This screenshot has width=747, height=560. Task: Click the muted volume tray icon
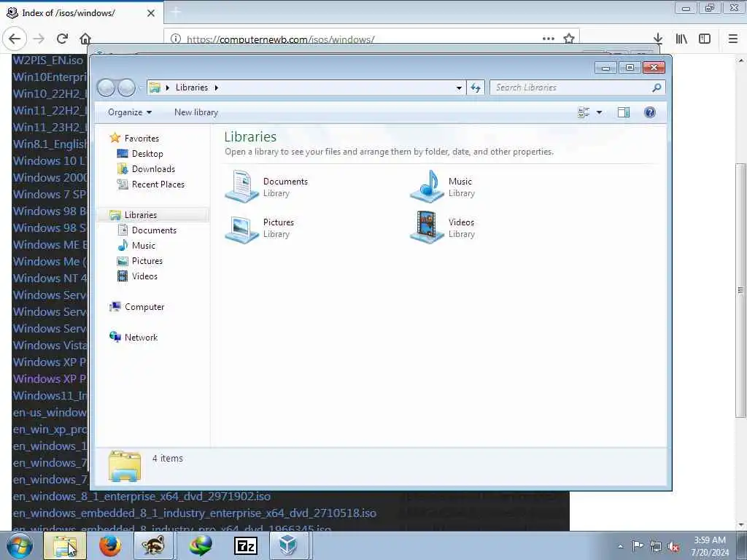[x=674, y=546]
